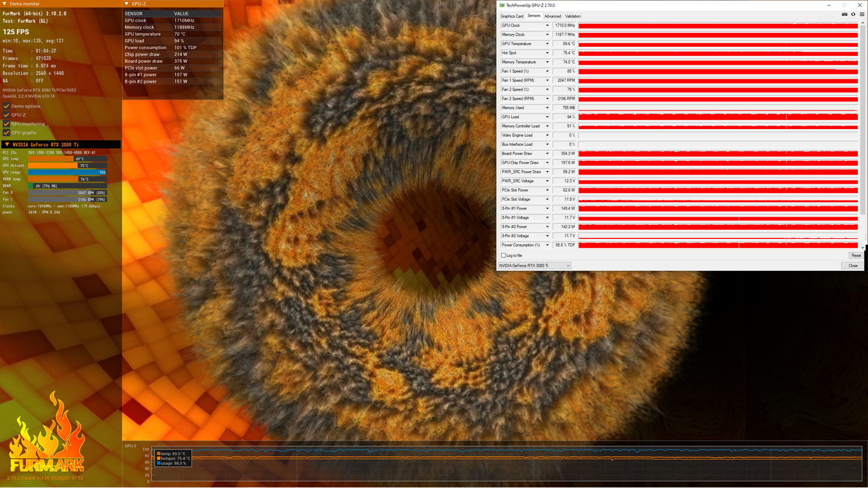Close the GPU-Z window with the X icon
The image size is (868, 488).
pos(860,5)
